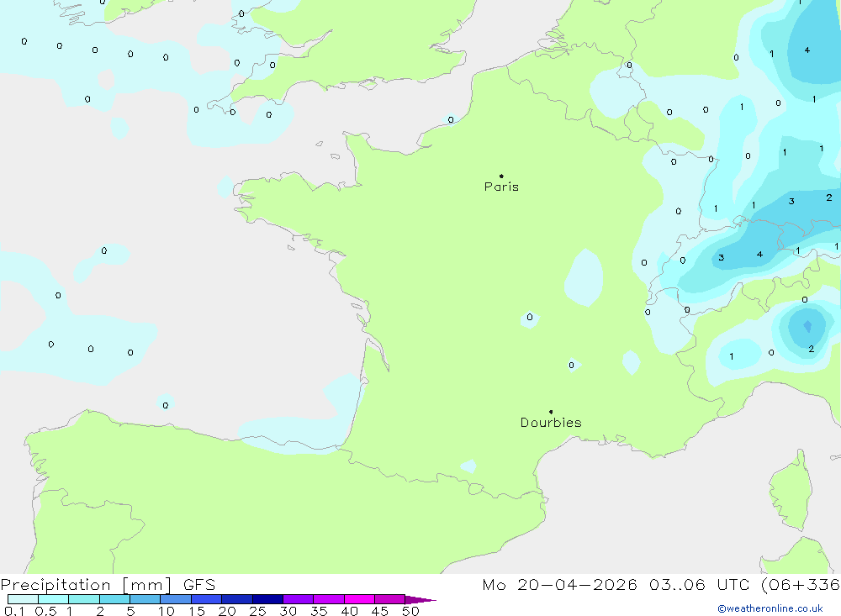Click the 'Mo 20-04-2026' date text
The image size is (841, 616).
tap(559, 585)
